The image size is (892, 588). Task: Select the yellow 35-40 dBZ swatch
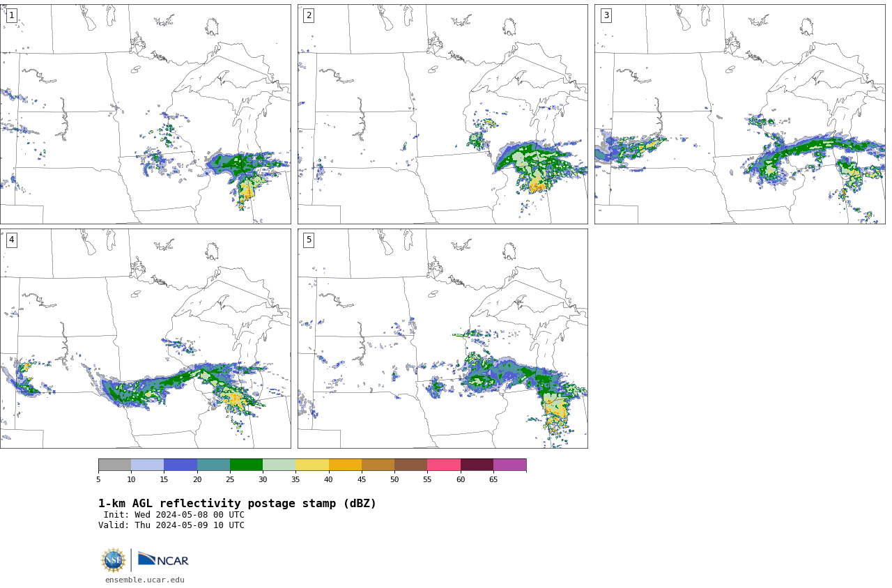[312, 465]
